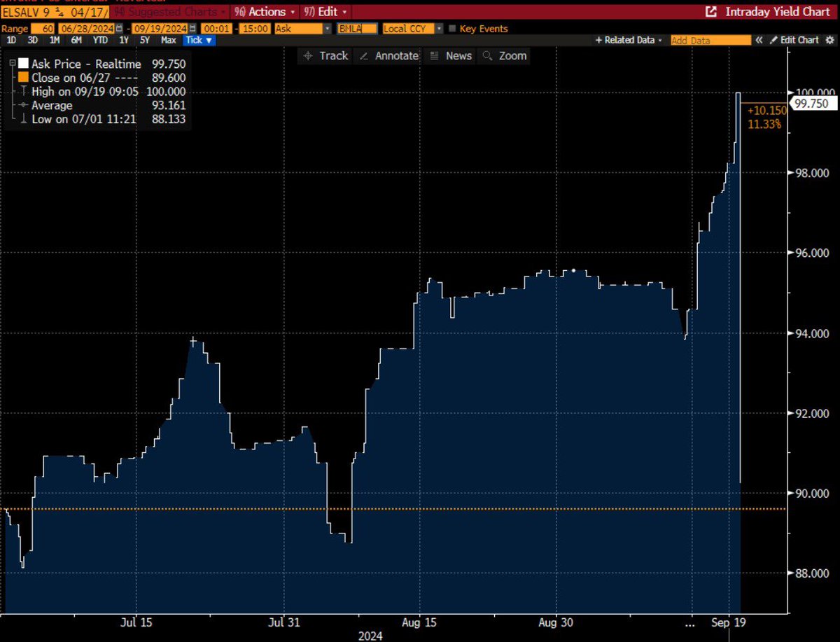The height and width of the screenshot is (642, 840).
Task: Open start date calendar picker for 06/28/2024
Action: [x=118, y=29]
